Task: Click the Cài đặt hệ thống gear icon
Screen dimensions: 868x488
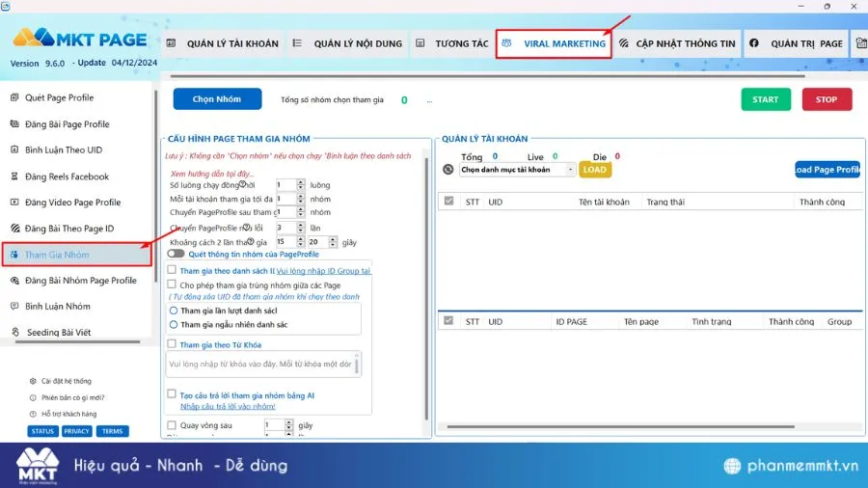Action: pyautogui.click(x=34, y=381)
